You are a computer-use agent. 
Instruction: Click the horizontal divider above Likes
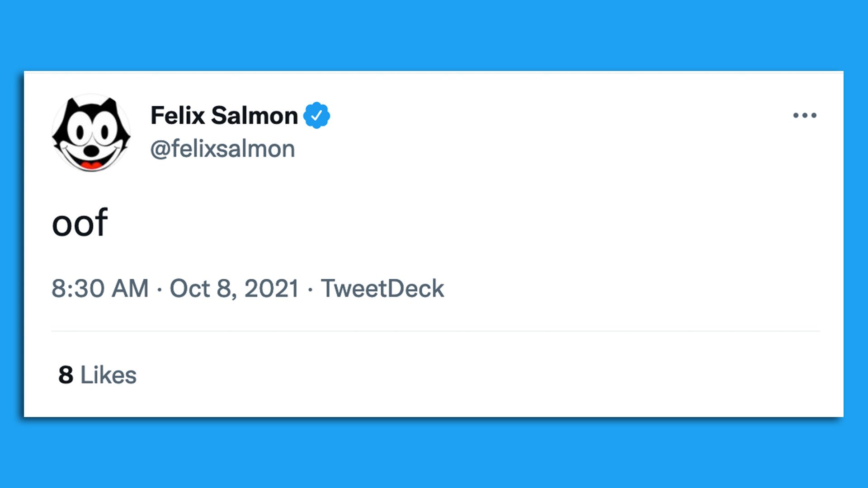point(436,331)
